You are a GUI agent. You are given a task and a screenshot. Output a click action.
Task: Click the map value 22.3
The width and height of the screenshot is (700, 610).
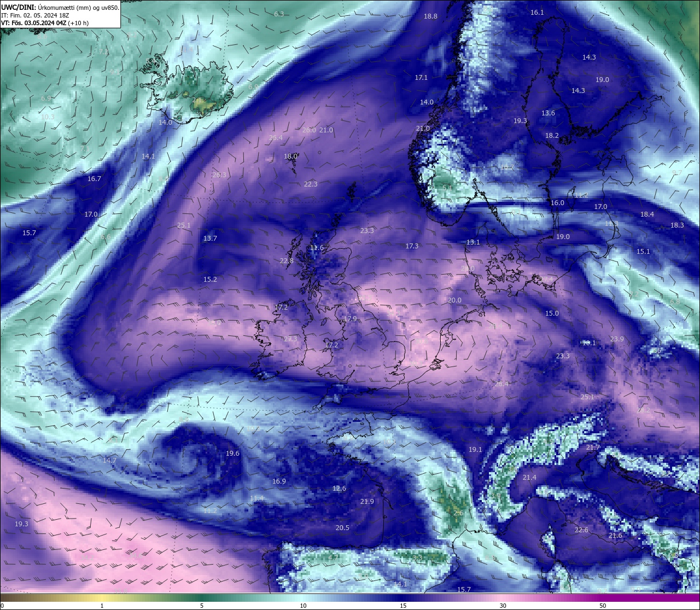pos(311,184)
